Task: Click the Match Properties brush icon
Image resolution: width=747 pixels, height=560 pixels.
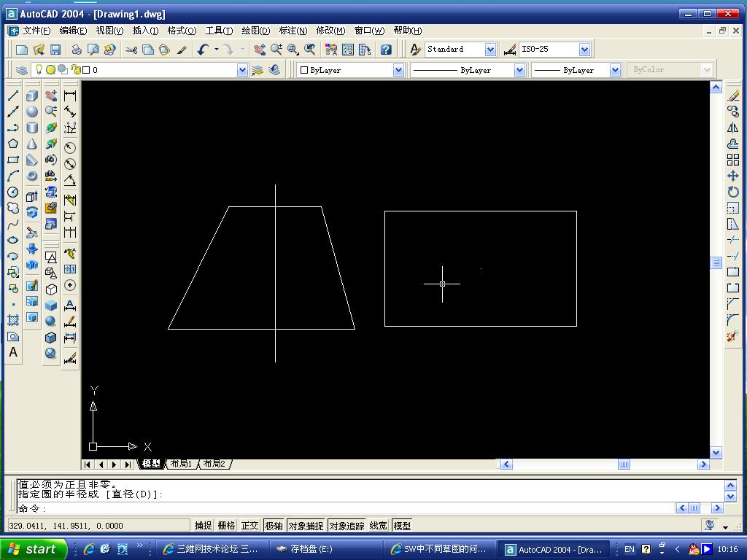Action: [x=182, y=50]
